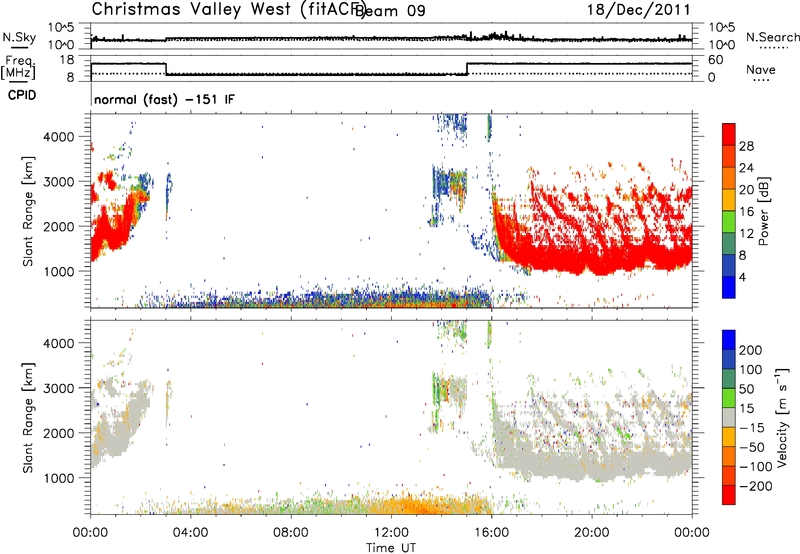Screen dimensions: 800x554
Task: Click the noise trace in the N.Sky panel
Action: [391, 39]
